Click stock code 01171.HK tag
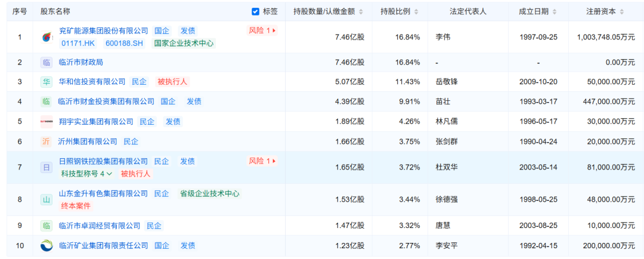The width and height of the screenshot is (644, 259). (79, 43)
